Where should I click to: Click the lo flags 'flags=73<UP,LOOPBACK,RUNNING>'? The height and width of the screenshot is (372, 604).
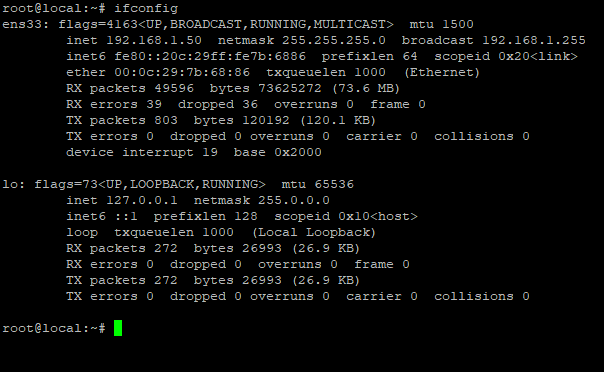pyautogui.click(x=150, y=184)
